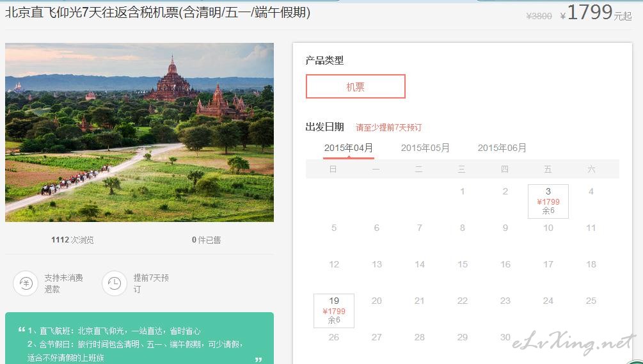Click calendar day 15
This screenshot has height=364, width=643.
463,264
